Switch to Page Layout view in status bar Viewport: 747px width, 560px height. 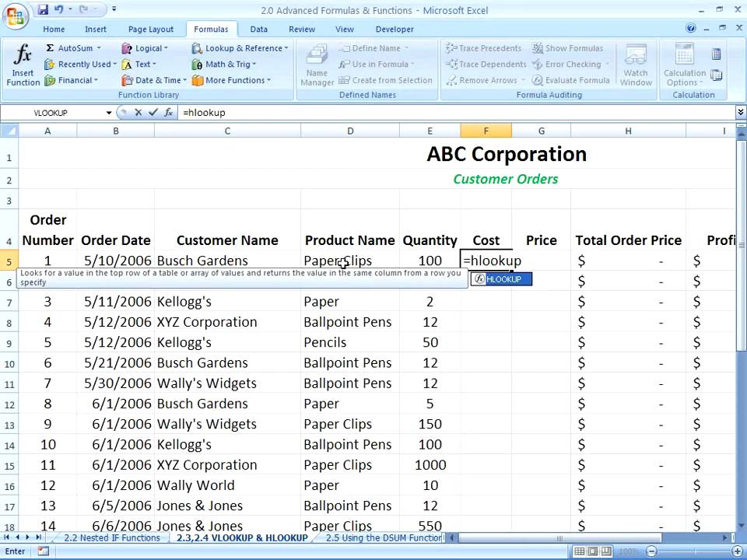(x=592, y=551)
